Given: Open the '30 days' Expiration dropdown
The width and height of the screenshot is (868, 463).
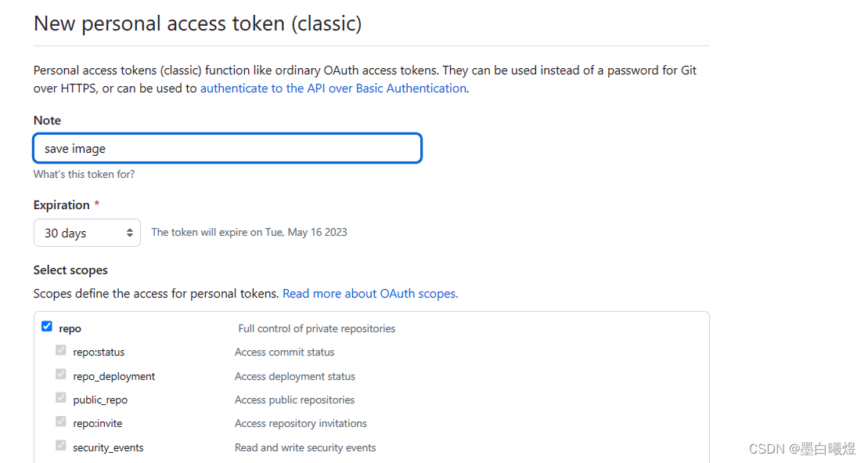Looking at the screenshot, I should 87,233.
